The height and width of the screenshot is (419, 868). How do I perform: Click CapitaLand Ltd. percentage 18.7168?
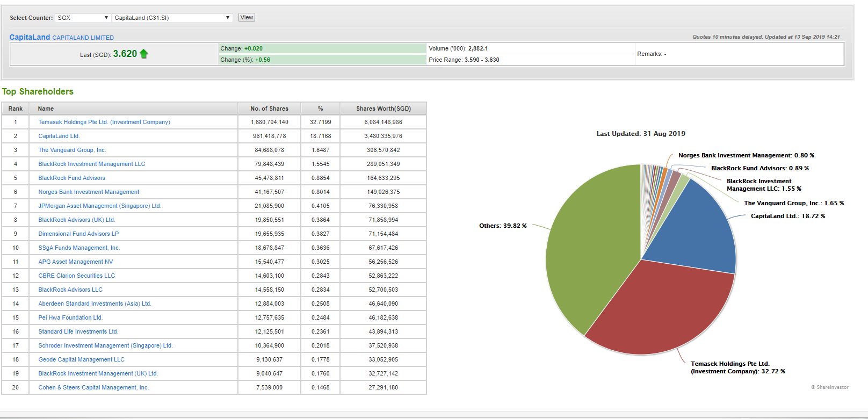coord(321,136)
